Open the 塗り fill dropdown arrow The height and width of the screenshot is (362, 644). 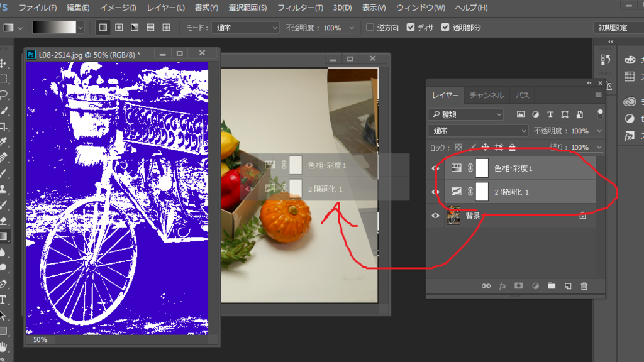pyautogui.click(x=599, y=147)
